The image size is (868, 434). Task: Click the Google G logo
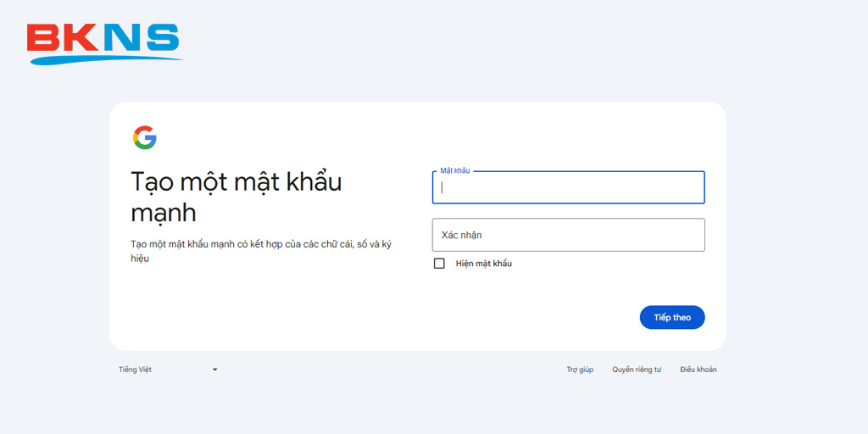[145, 137]
